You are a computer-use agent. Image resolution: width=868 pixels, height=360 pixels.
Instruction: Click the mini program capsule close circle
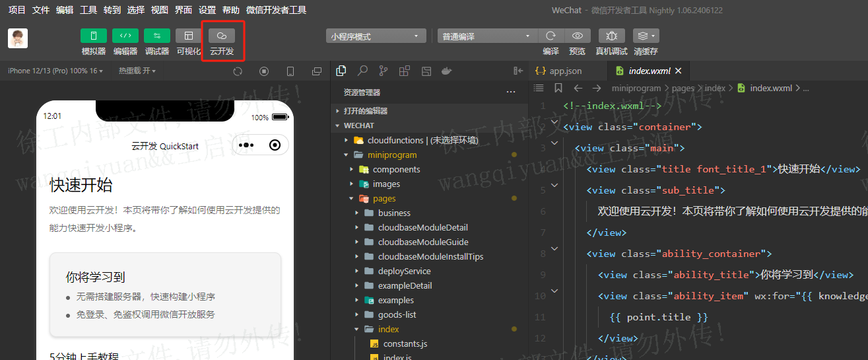(x=275, y=145)
